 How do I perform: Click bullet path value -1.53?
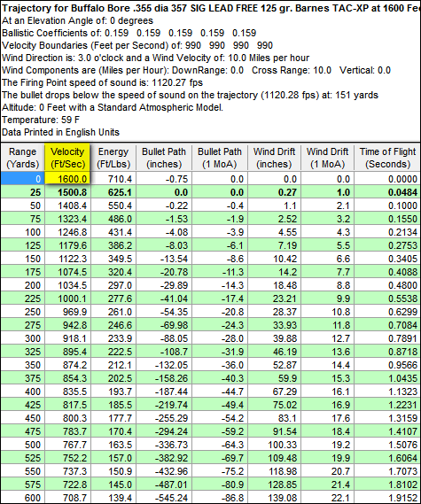point(164,219)
